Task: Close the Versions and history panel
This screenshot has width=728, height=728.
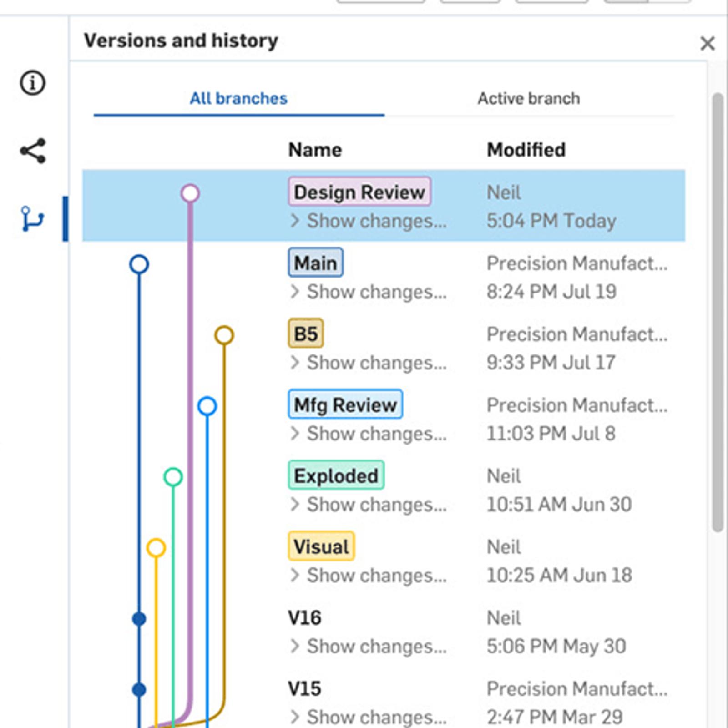Action: tap(707, 44)
